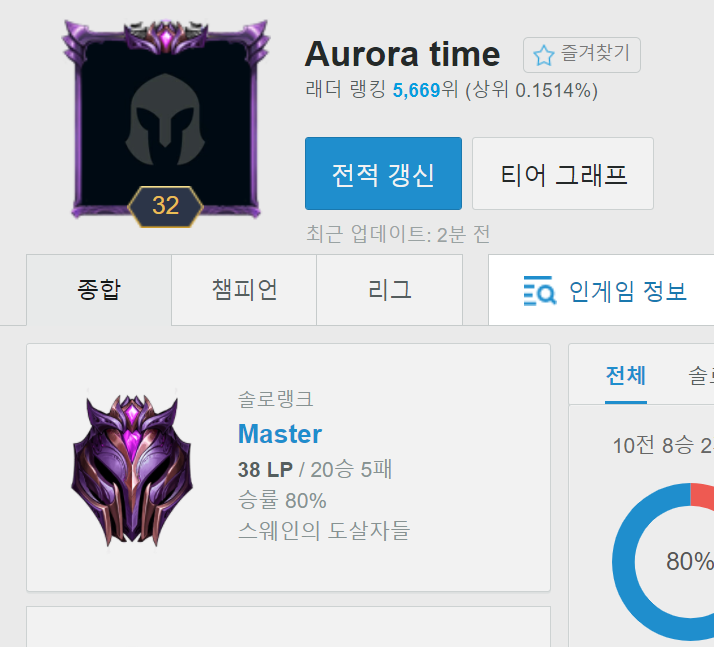Select the 전체 filter tab
This screenshot has width=714, height=647.
coord(626,376)
